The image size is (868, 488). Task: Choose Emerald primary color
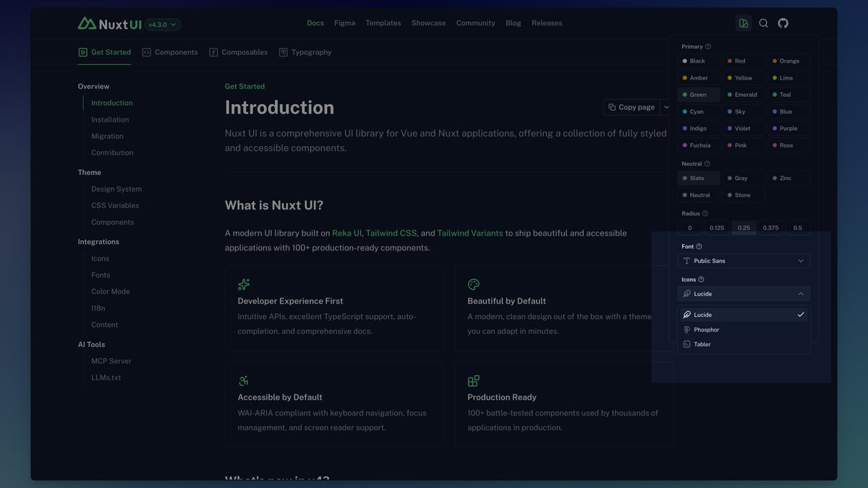[744, 95]
